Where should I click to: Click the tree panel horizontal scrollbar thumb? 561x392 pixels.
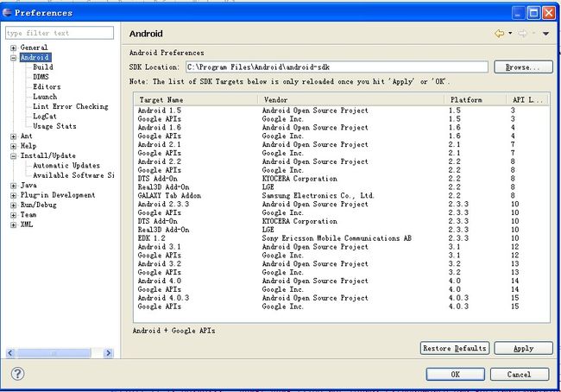(54, 353)
